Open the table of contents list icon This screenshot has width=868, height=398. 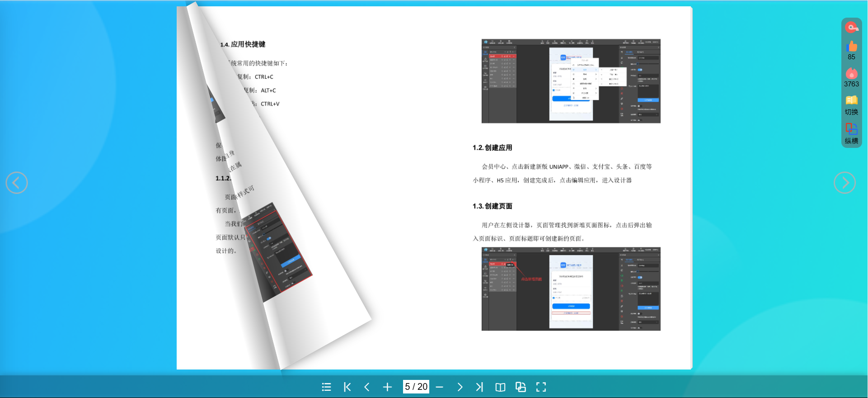pyautogui.click(x=326, y=387)
